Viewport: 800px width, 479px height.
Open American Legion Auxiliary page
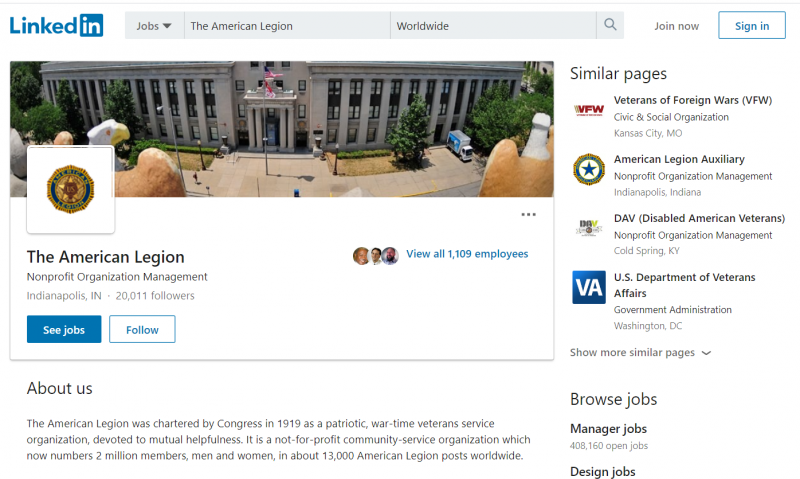click(x=679, y=159)
